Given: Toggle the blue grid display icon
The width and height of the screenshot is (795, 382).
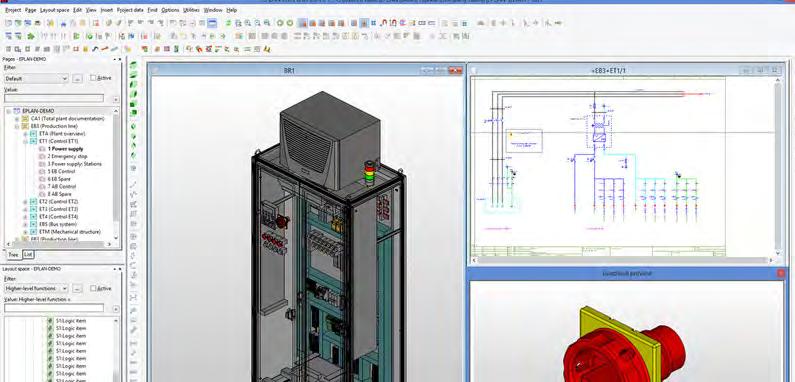Looking at the screenshot, I should 374,23.
